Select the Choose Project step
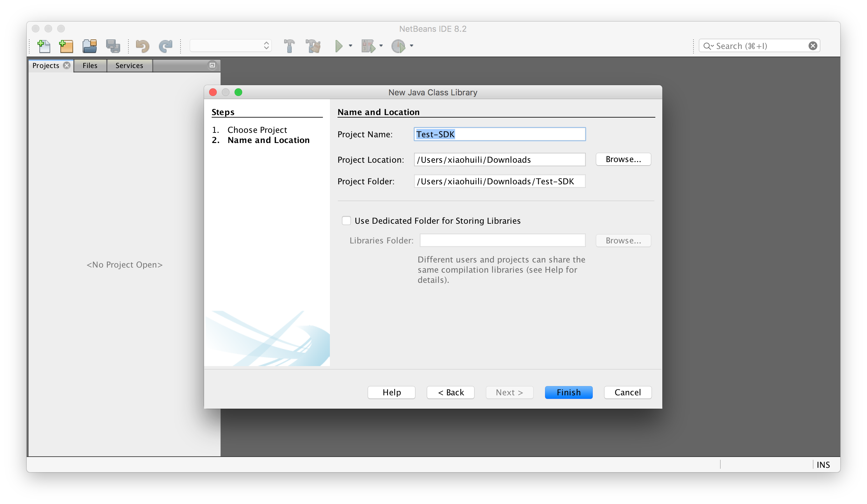The image size is (867, 504). click(257, 130)
